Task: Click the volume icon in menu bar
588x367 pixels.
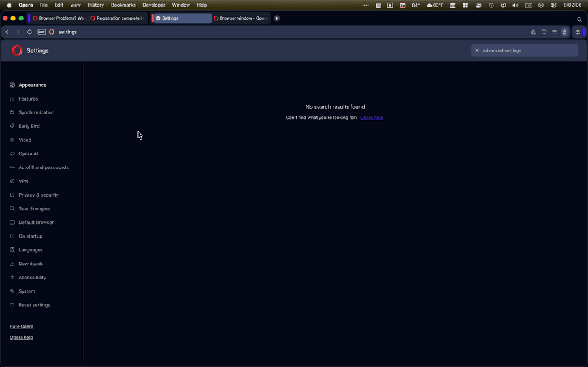Action: click(x=515, y=5)
